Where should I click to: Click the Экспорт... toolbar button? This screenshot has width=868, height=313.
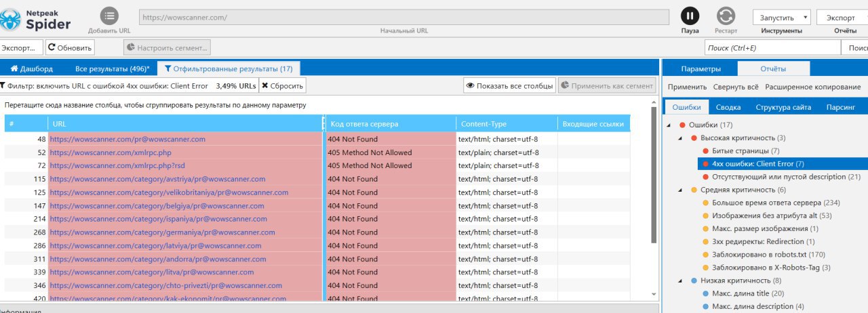[x=20, y=47]
